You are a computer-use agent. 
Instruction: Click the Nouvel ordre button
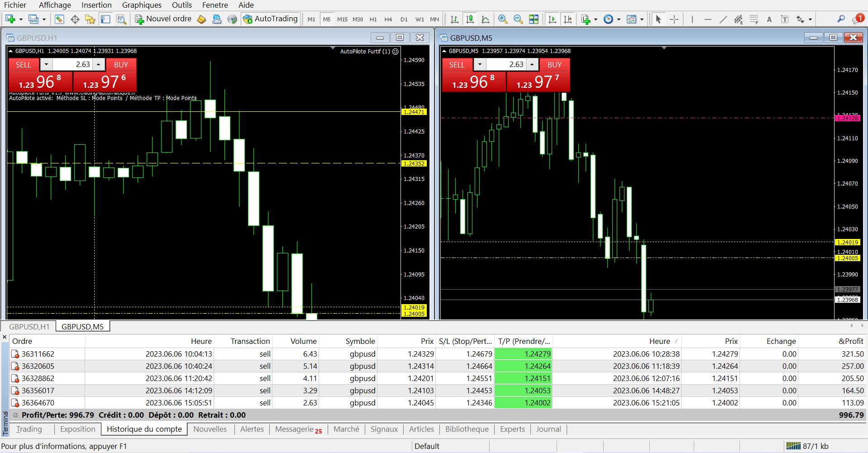tap(163, 19)
